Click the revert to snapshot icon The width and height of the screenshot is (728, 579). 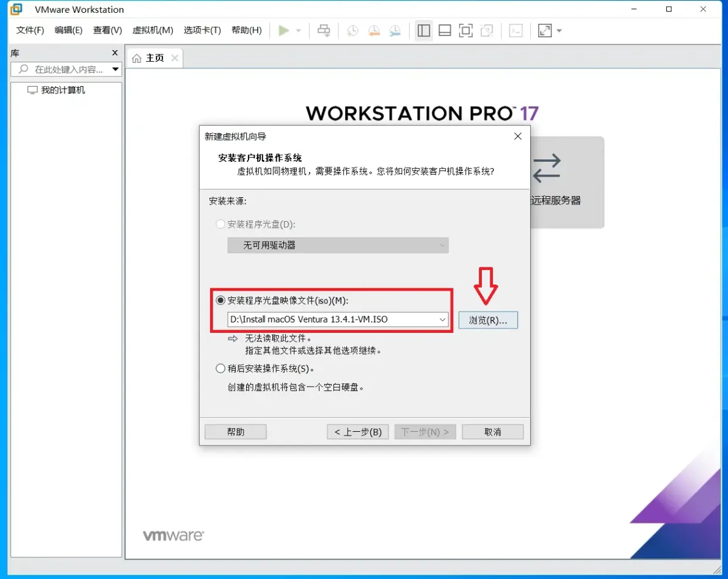[374, 31]
